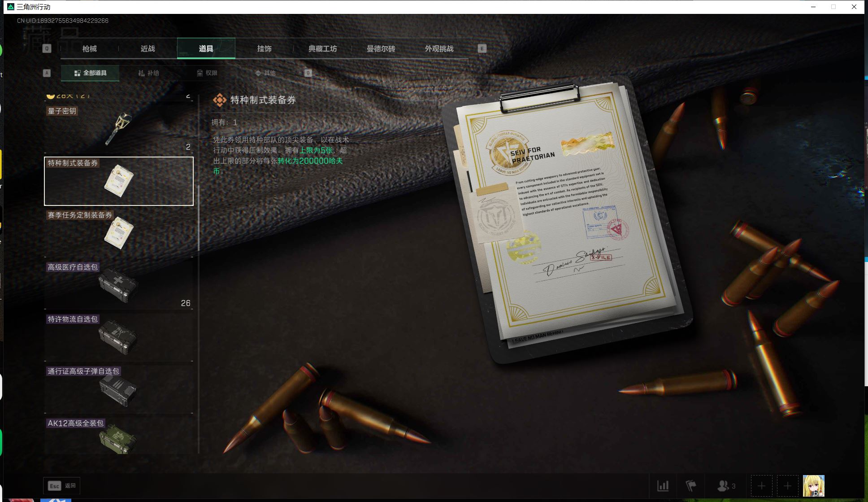
Task: Click the Q shortcut key icon beside tabs
Action: pyautogui.click(x=47, y=48)
